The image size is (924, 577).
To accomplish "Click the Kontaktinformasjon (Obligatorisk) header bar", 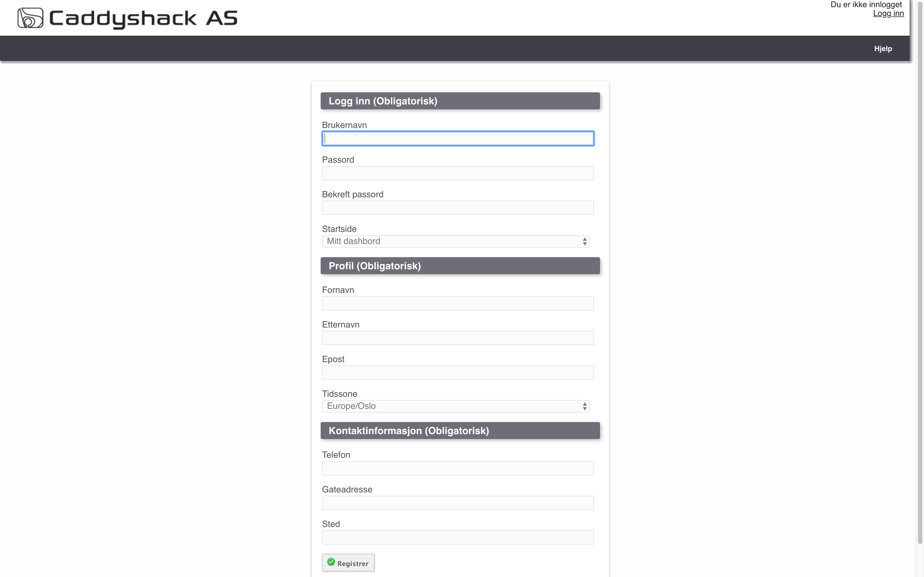I will (460, 431).
